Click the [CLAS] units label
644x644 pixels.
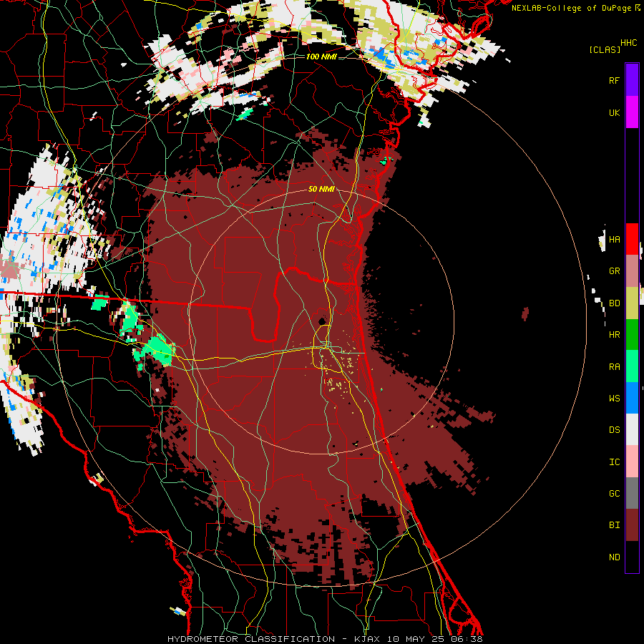605,49
